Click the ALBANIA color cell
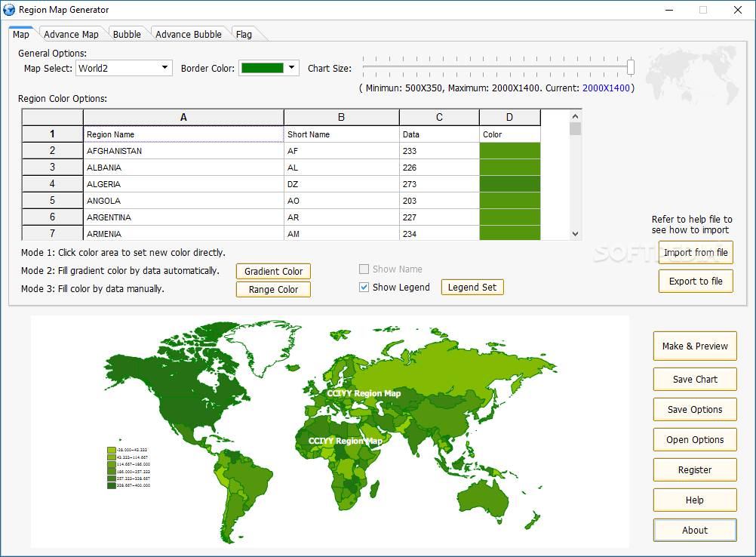 point(509,168)
